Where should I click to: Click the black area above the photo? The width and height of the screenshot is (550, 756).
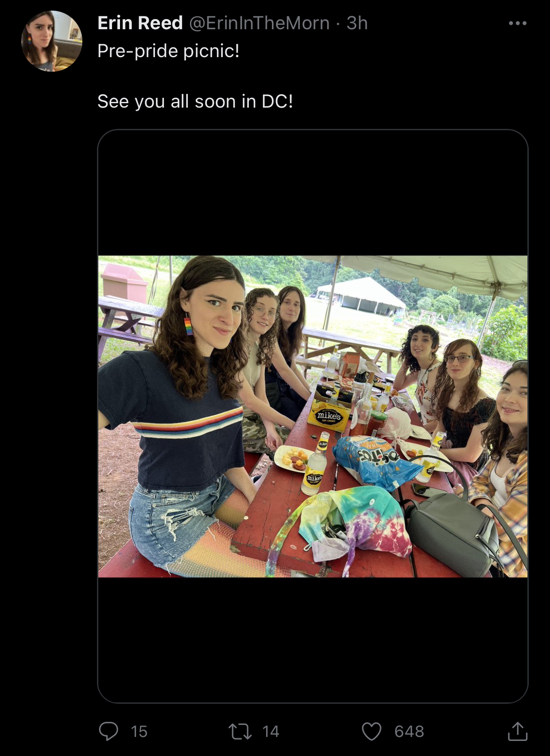[x=313, y=193]
